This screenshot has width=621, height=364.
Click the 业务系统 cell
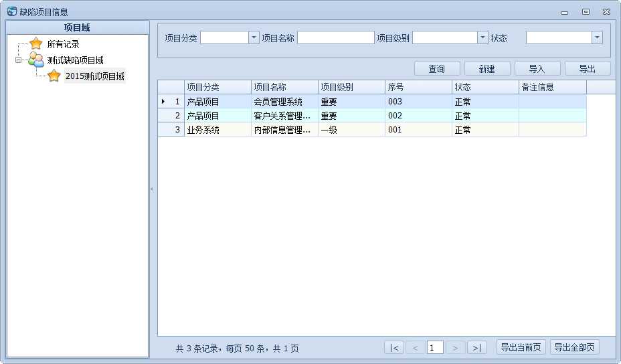point(218,130)
